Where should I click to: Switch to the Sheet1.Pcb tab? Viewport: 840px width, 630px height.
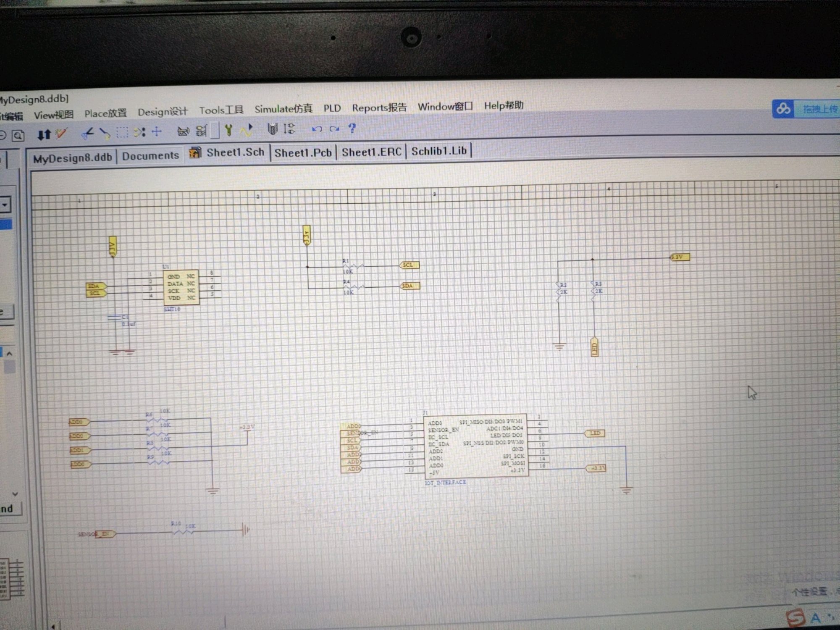coord(303,152)
